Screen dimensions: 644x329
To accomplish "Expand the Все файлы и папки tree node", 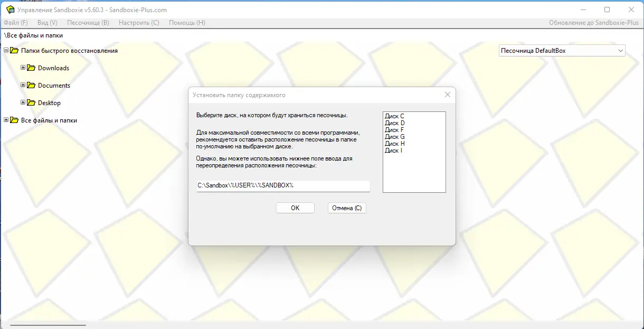I will (x=6, y=120).
